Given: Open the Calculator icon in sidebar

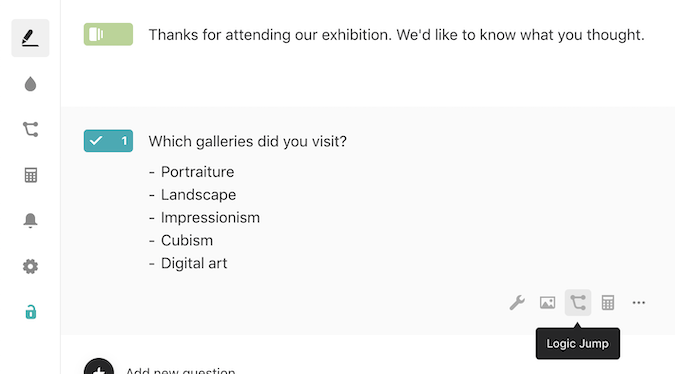Looking at the screenshot, I should 31,175.
